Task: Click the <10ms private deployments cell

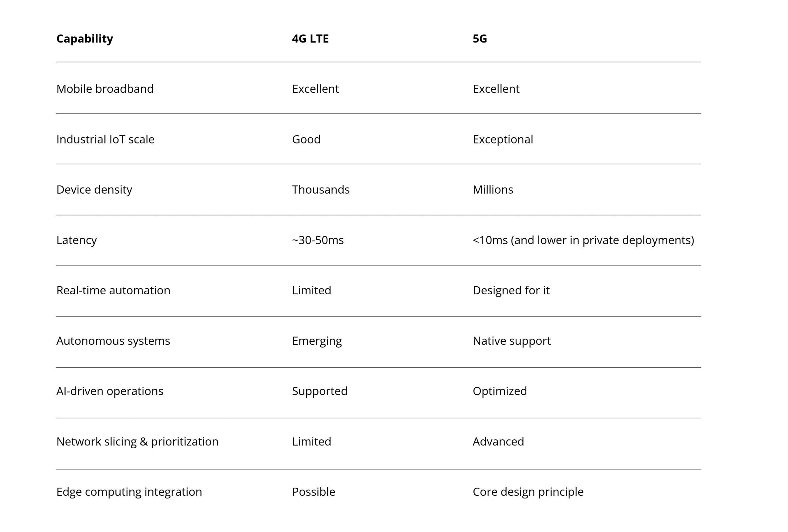Action: [x=583, y=240]
